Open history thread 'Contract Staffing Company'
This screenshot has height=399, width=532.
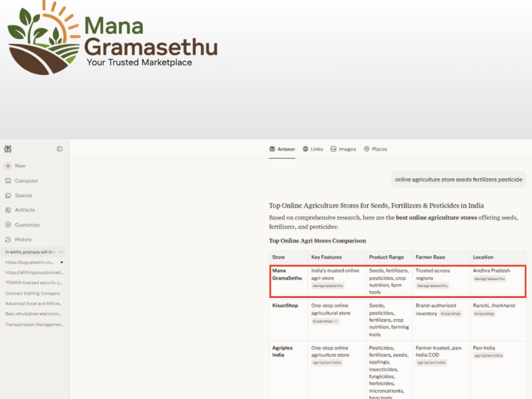tap(32, 293)
